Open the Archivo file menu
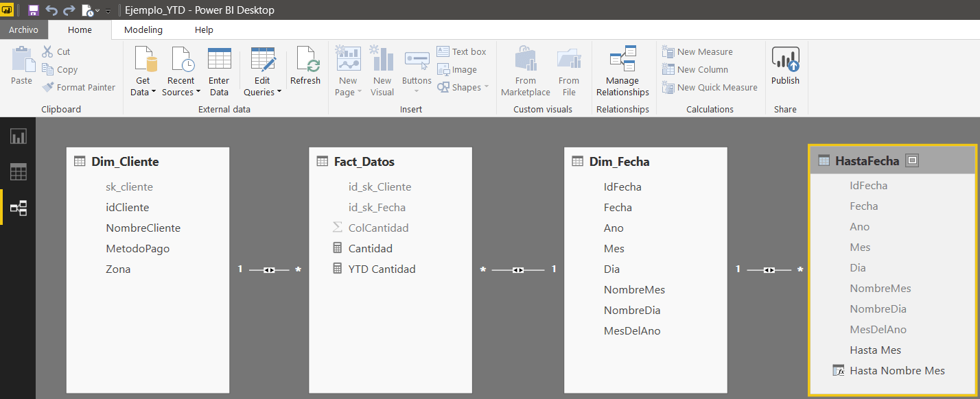This screenshot has width=980, height=399. [x=23, y=29]
